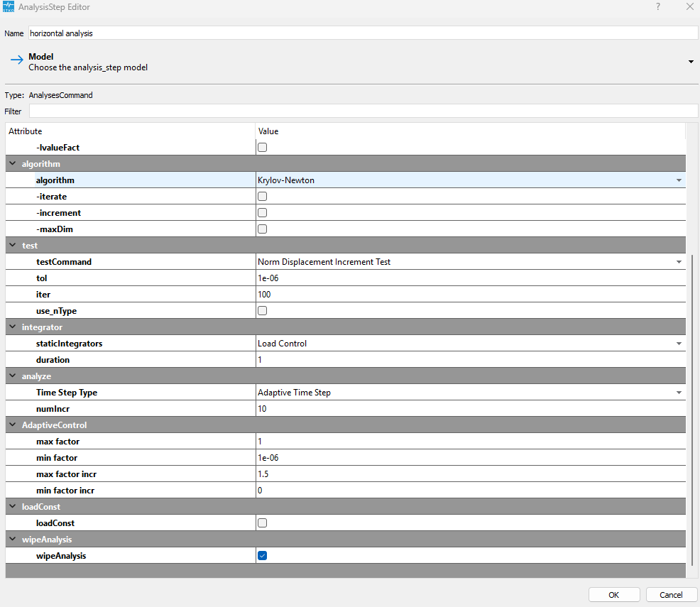Enable the loadConst checkbox
The height and width of the screenshot is (607, 700).
click(263, 523)
